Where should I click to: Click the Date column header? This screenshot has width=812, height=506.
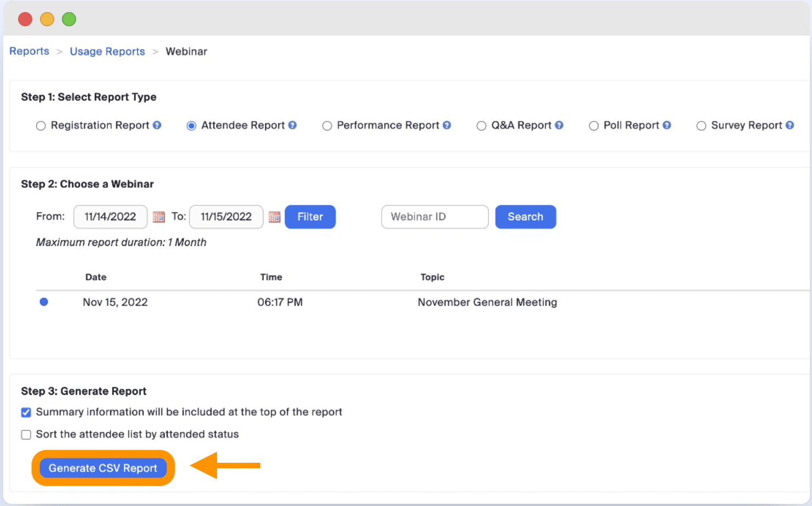pyautogui.click(x=96, y=277)
